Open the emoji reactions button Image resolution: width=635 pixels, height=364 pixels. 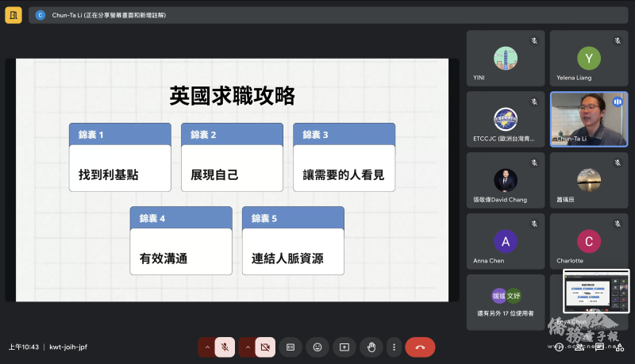317,347
